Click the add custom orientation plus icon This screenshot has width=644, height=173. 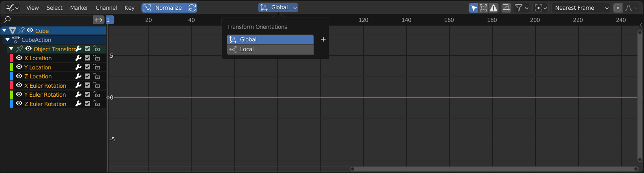323,39
